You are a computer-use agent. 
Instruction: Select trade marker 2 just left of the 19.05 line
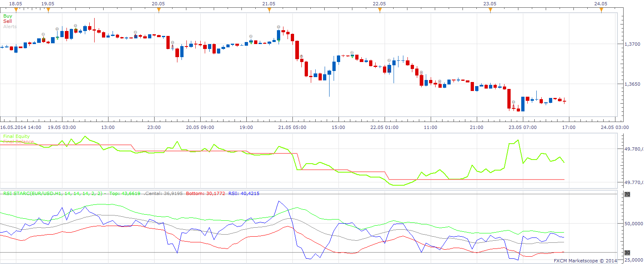click(43, 35)
